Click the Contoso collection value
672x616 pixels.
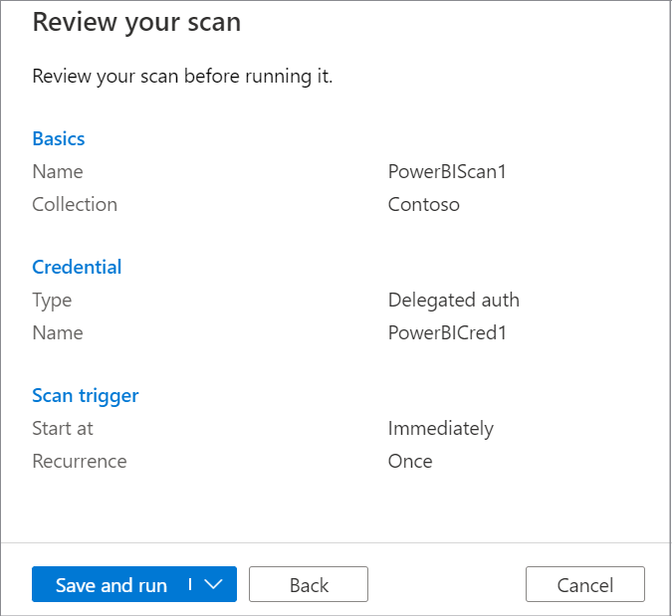(x=423, y=204)
